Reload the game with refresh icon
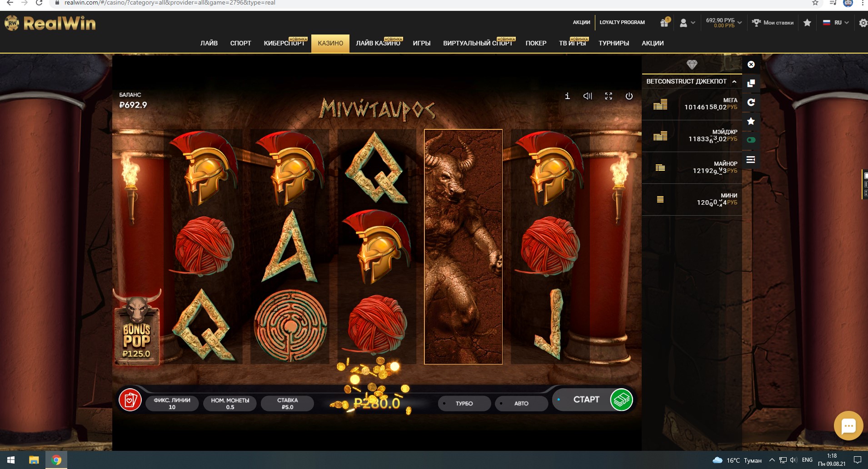 pyautogui.click(x=751, y=102)
